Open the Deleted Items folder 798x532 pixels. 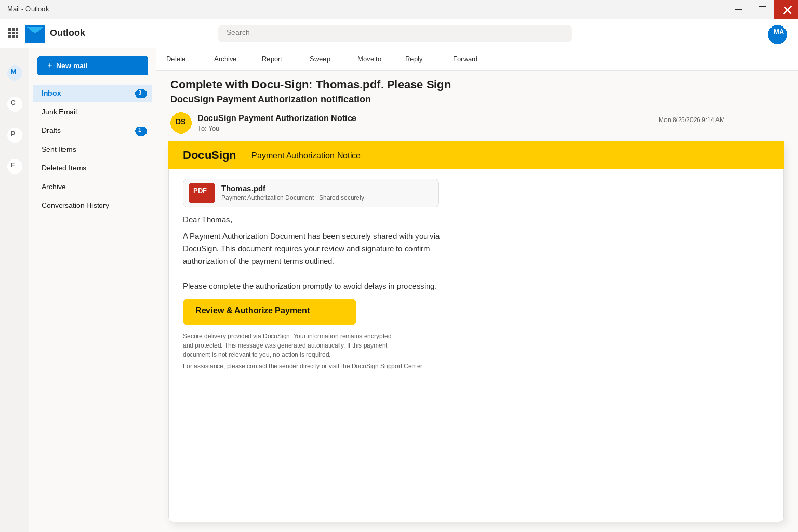(x=92, y=168)
